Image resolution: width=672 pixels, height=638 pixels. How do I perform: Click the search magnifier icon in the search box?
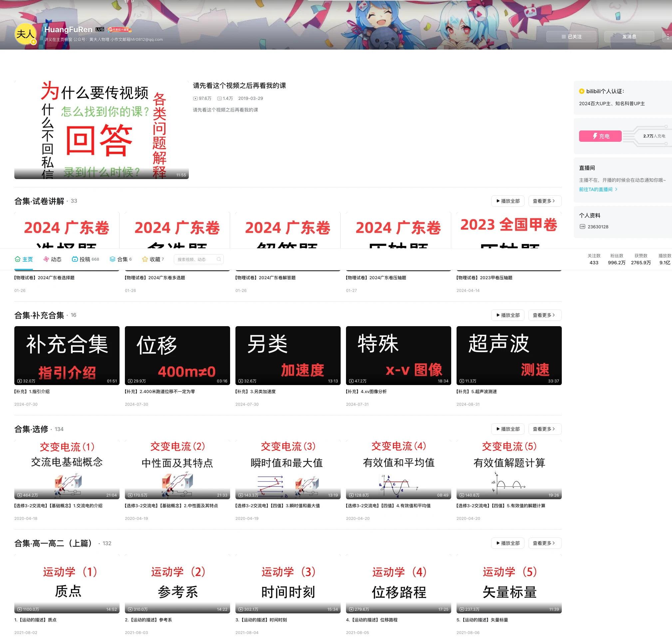click(218, 259)
